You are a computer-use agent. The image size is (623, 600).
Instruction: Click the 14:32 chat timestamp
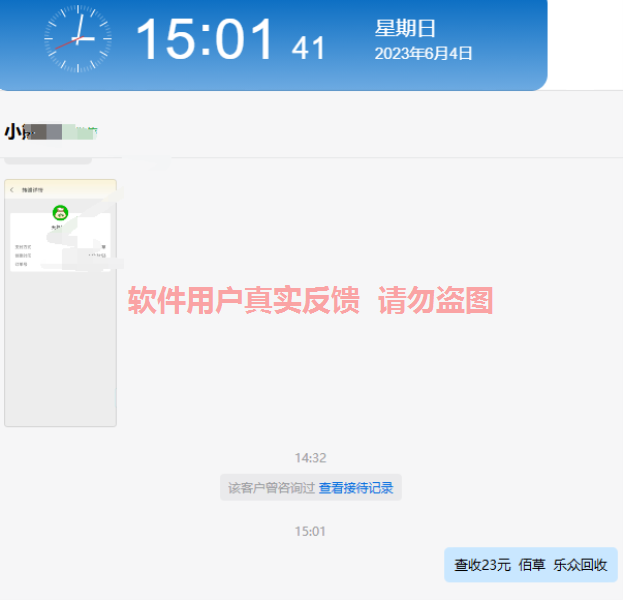310,458
